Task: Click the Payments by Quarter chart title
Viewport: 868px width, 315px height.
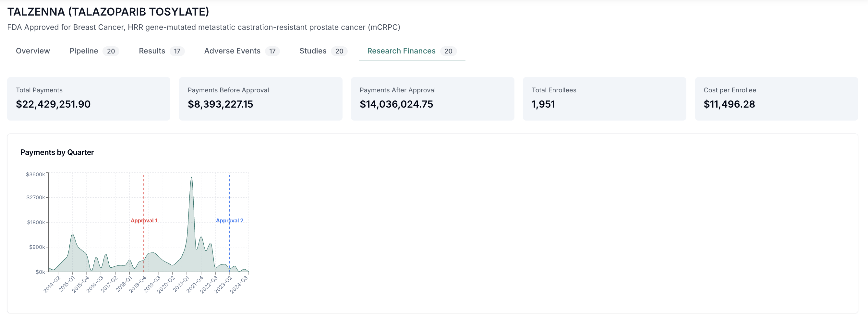Action: coord(57,152)
